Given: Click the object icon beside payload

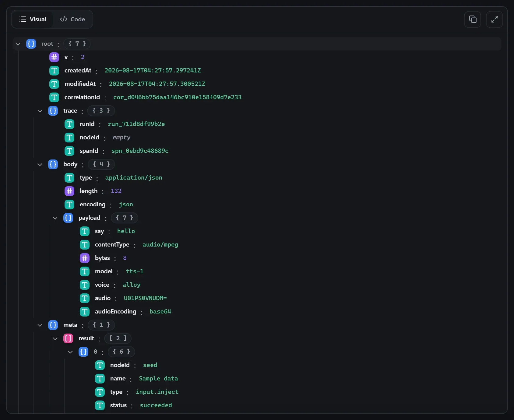Looking at the screenshot, I should [68, 218].
